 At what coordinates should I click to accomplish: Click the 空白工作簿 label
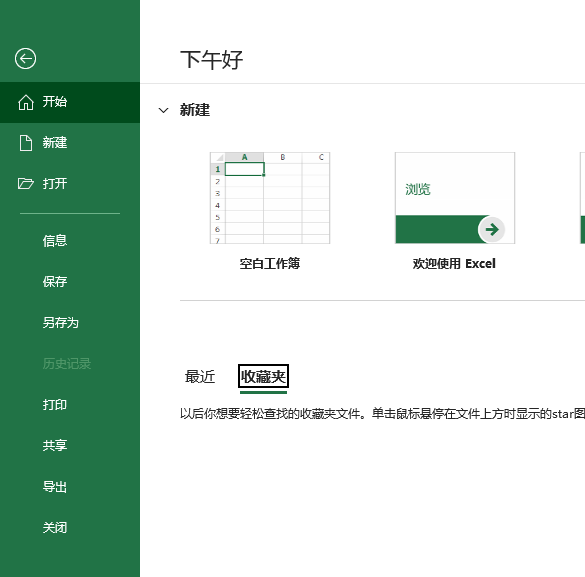(270, 264)
